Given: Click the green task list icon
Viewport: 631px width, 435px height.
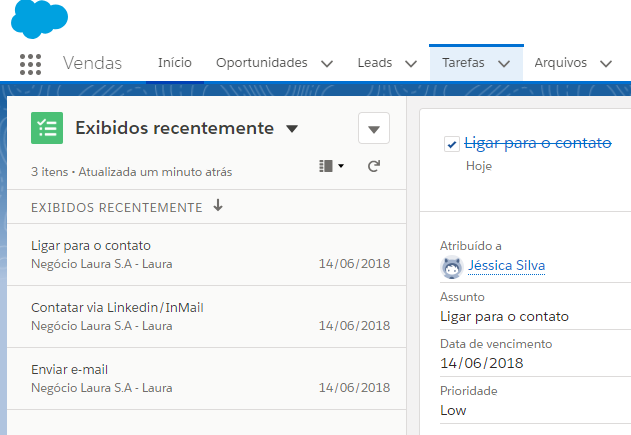Looking at the screenshot, I should pyautogui.click(x=47, y=128).
